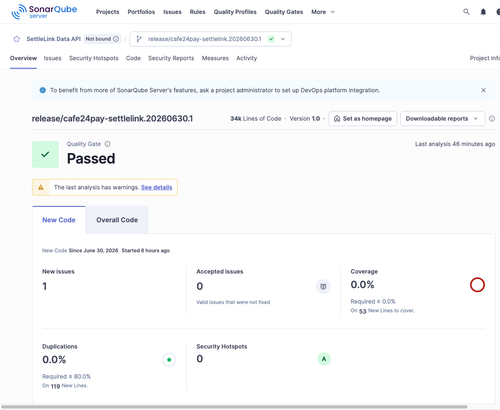
Task: Open the Portfolios menu
Action: click(141, 12)
